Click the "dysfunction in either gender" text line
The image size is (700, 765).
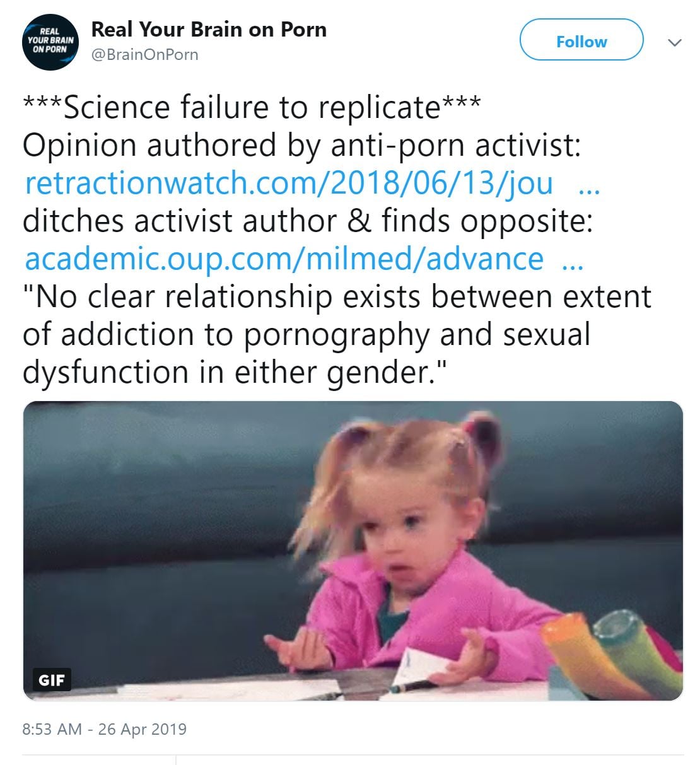pyautogui.click(x=234, y=372)
